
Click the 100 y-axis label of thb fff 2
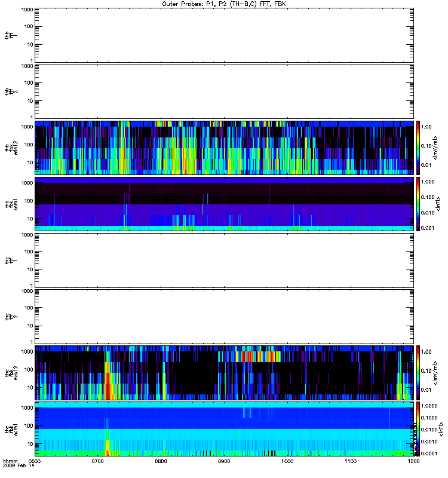29,83
